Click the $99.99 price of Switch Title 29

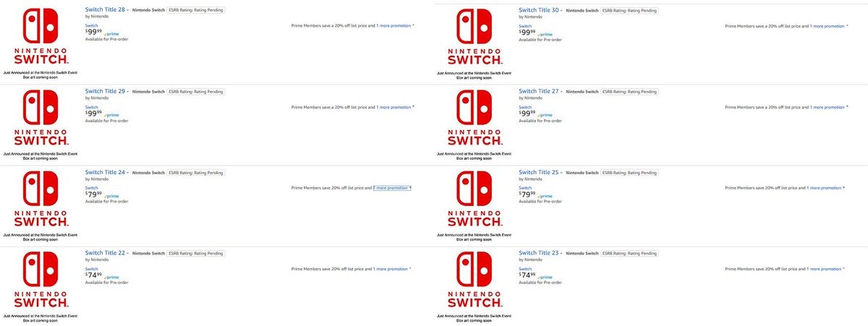(93, 113)
